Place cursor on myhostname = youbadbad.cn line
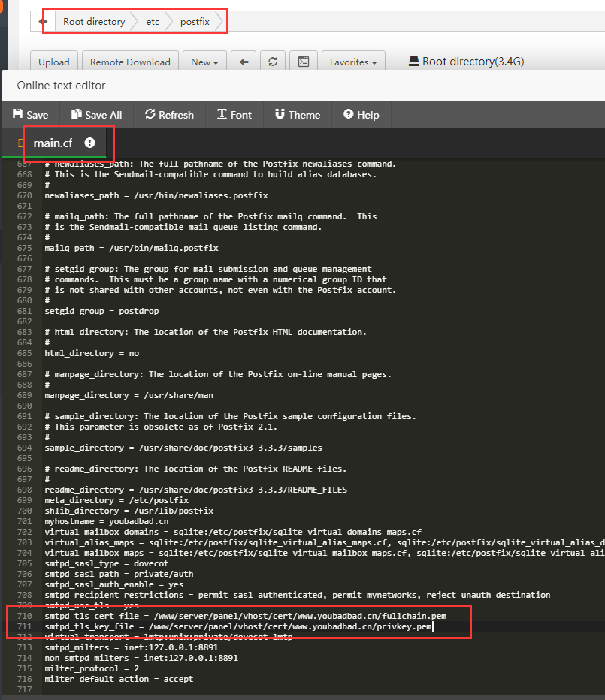Screen dimensions: 605x700 [106, 521]
